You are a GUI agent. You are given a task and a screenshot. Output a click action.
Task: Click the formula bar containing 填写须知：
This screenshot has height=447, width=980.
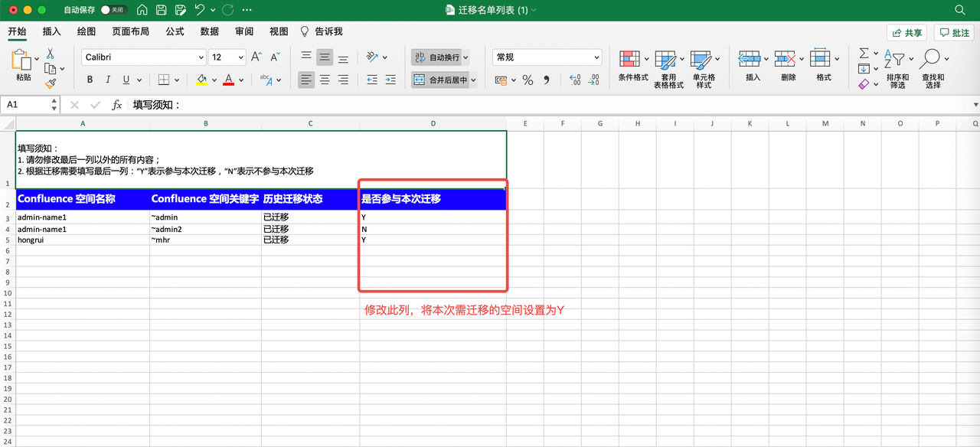pos(551,105)
